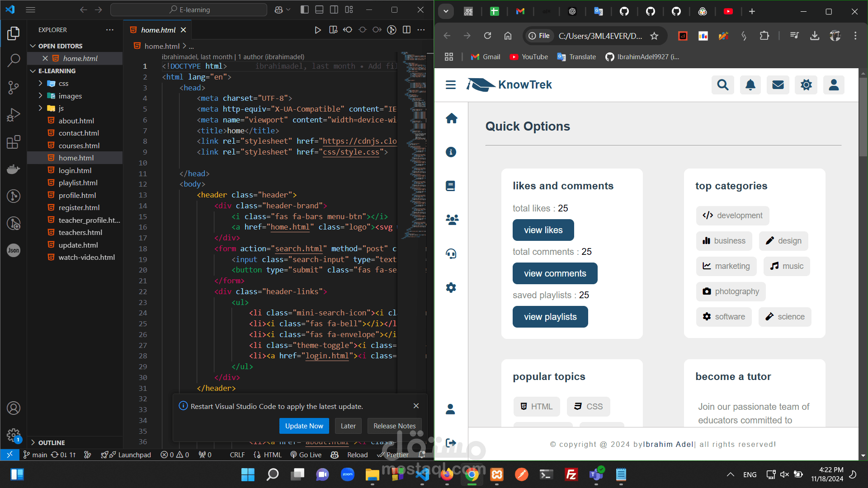Click the VS Code E-learning search box

tap(189, 9)
